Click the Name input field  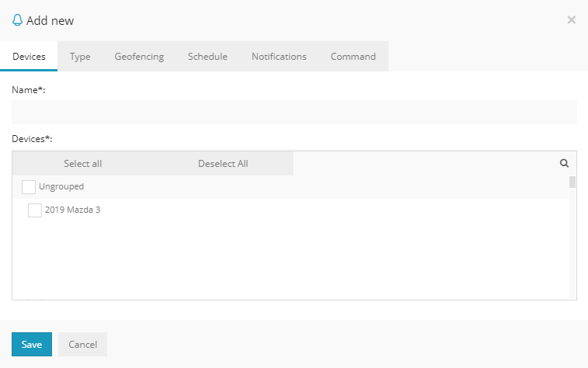pyautogui.click(x=294, y=113)
